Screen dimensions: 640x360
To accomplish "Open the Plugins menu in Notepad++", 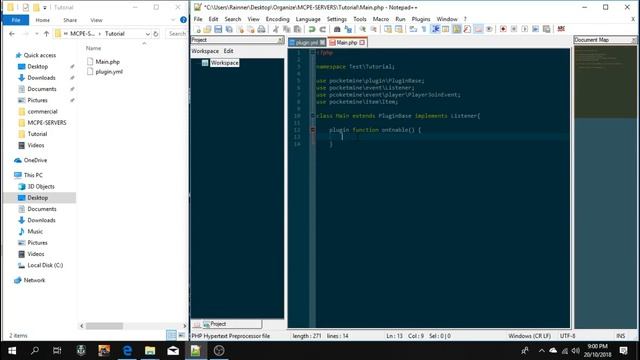I will [420, 19].
